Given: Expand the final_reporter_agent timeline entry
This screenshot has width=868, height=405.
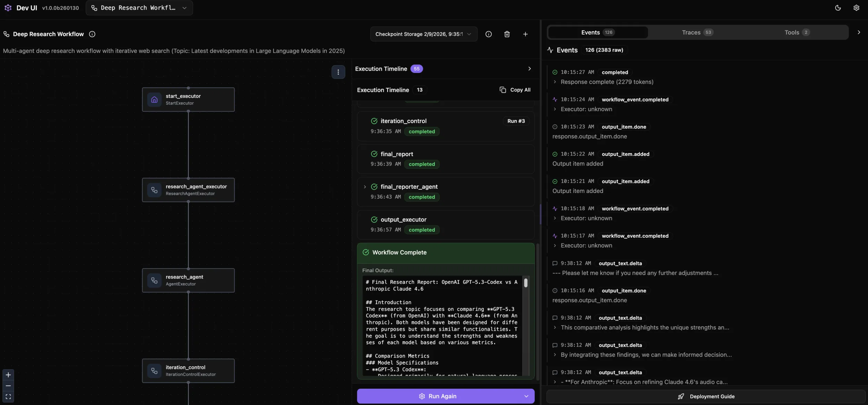Looking at the screenshot, I should pyautogui.click(x=365, y=187).
